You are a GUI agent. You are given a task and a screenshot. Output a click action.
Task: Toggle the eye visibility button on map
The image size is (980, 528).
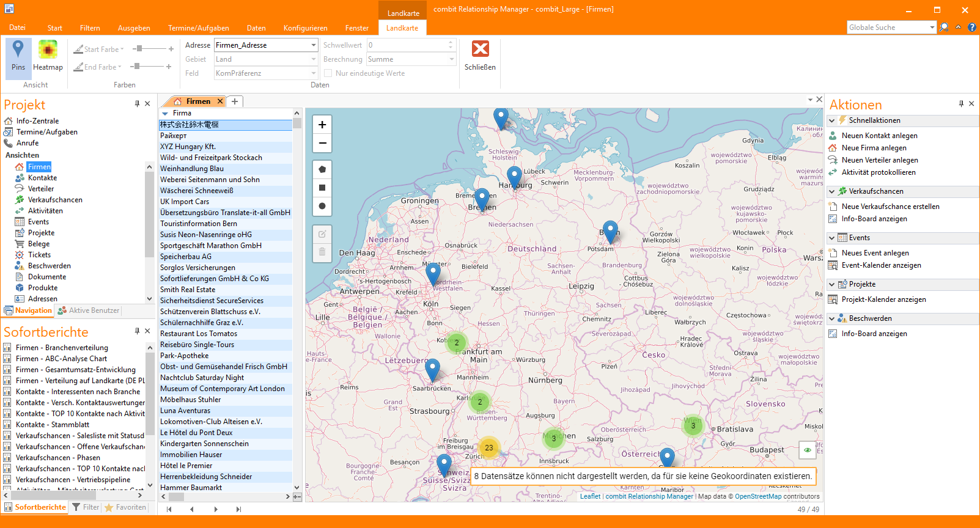tap(807, 450)
